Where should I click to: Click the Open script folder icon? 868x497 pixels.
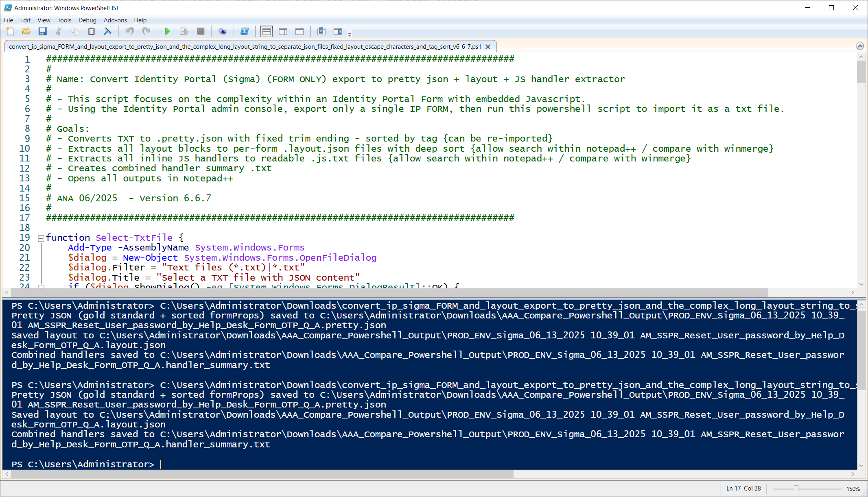(26, 31)
